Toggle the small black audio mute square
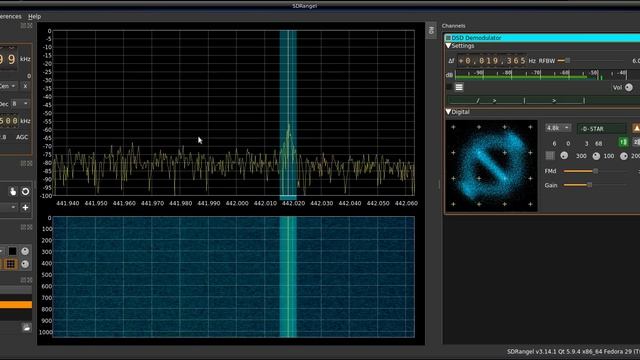Viewport: 640px width, 360px height. coord(449,87)
